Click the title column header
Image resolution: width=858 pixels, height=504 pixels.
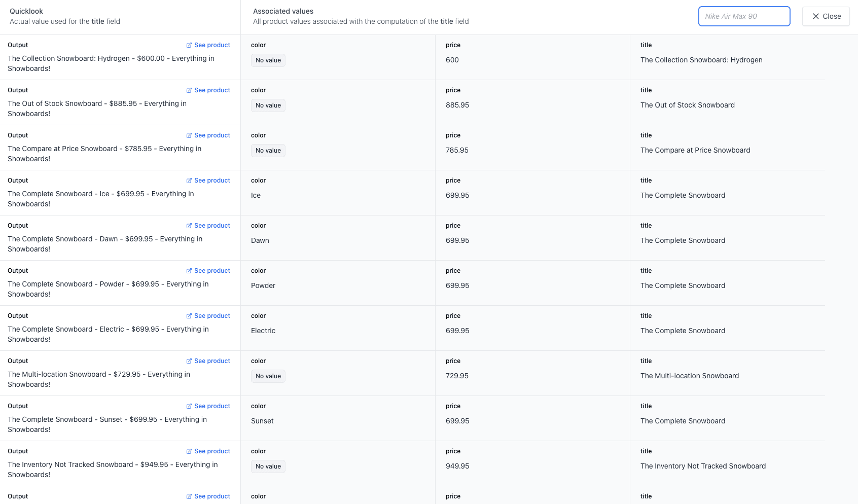click(646, 45)
